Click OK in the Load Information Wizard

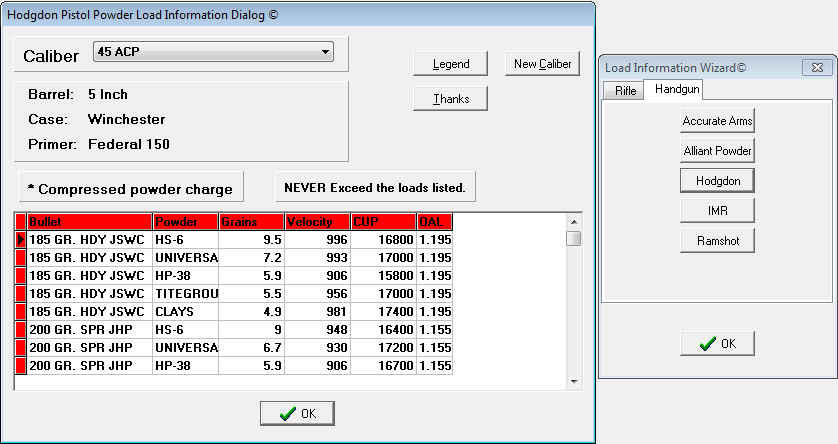pos(717,343)
